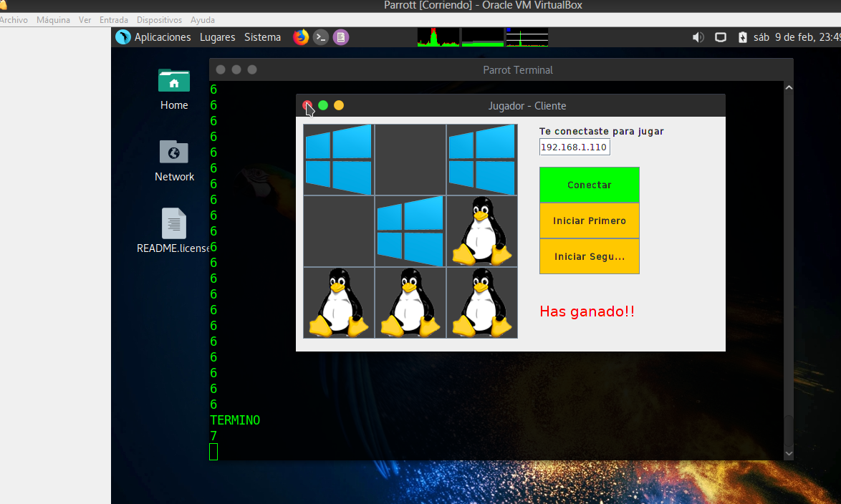Click the Parrot Terminal scroll-down arrow
The image size is (841, 504).
coord(789,454)
